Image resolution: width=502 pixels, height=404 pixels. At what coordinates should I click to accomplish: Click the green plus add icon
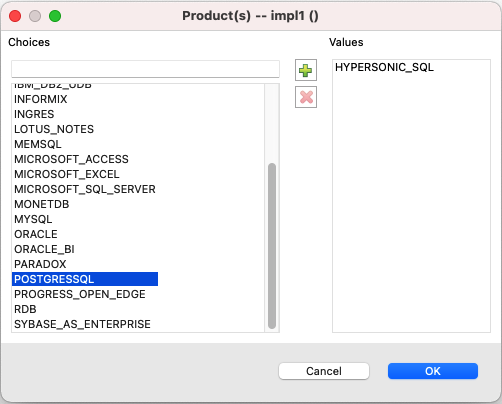[x=306, y=70]
